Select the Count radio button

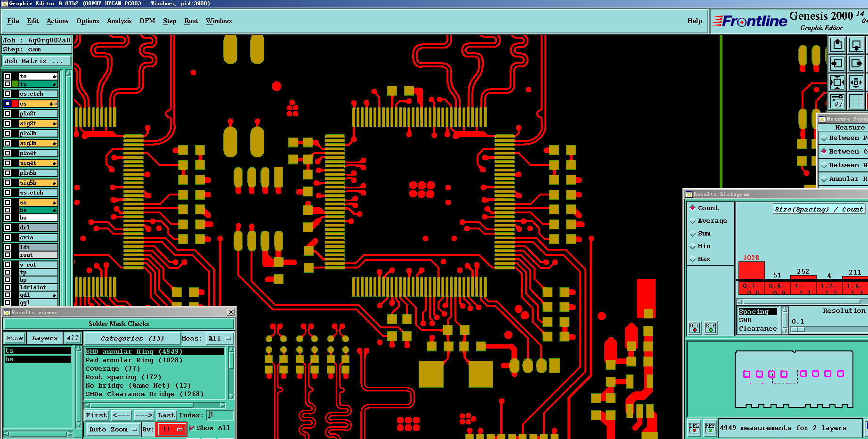point(693,208)
